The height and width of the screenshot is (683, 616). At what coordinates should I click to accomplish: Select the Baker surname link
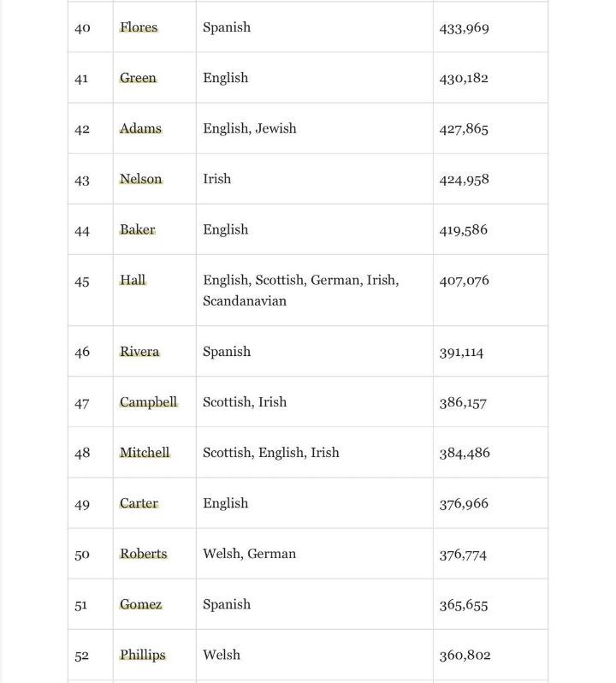coord(138,229)
